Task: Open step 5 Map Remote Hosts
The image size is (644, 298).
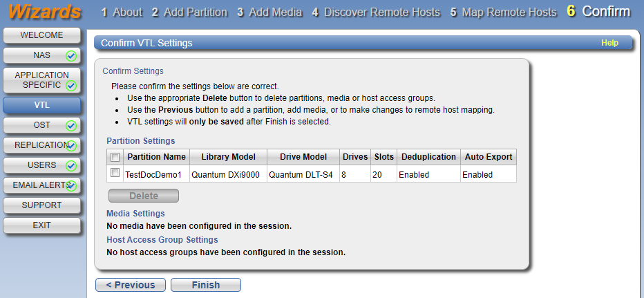Action: (x=503, y=12)
